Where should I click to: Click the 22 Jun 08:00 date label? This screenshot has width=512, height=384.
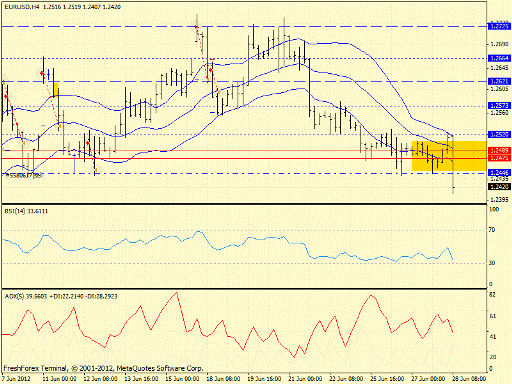point(346,379)
